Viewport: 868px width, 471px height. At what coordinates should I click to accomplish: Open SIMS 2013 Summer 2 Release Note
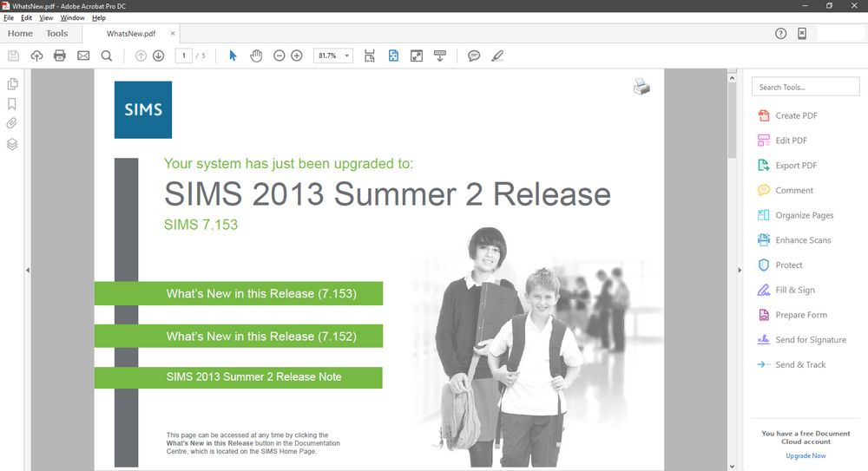[x=239, y=377]
